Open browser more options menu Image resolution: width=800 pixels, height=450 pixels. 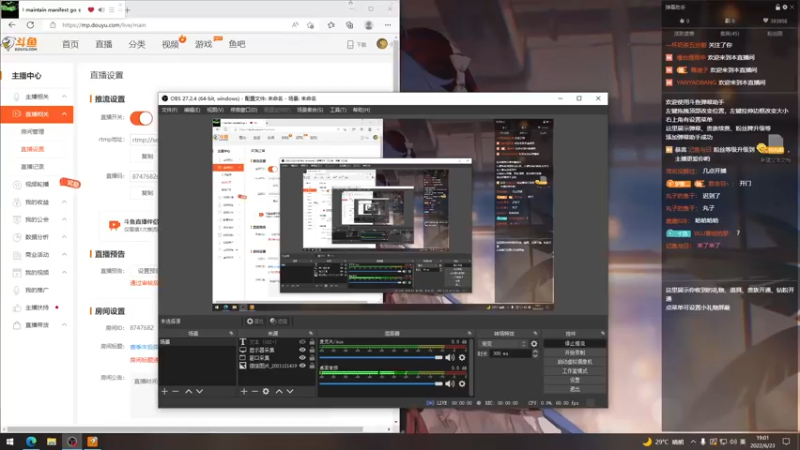[x=388, y=25]
